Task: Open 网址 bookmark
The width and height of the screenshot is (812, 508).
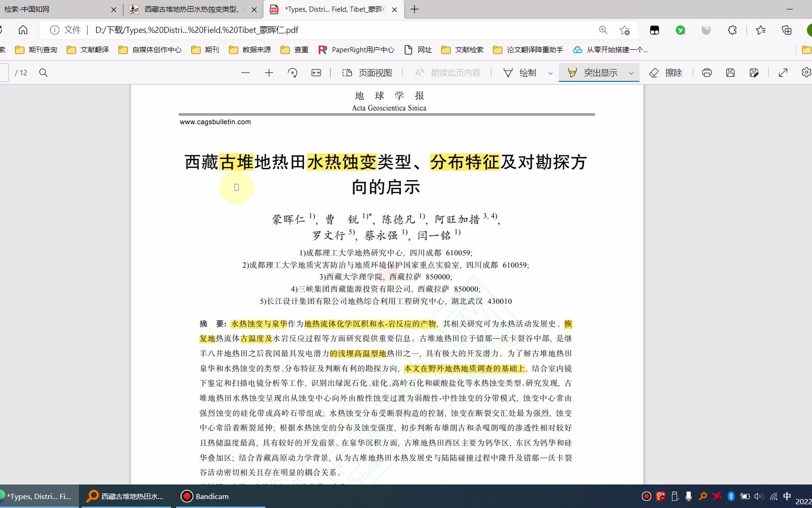Action: tap(418, 49)
